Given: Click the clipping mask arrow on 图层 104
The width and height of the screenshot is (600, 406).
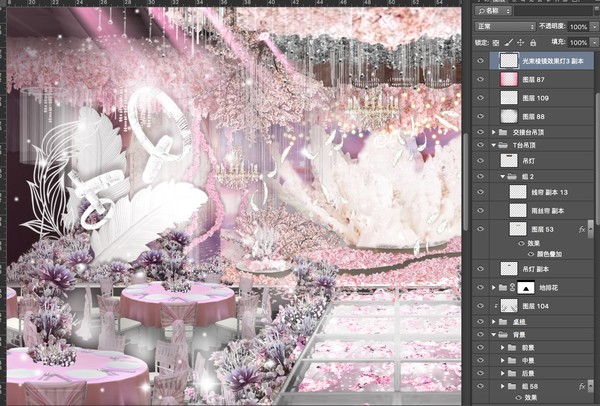Looking at the screenshot, I should 496,306.
